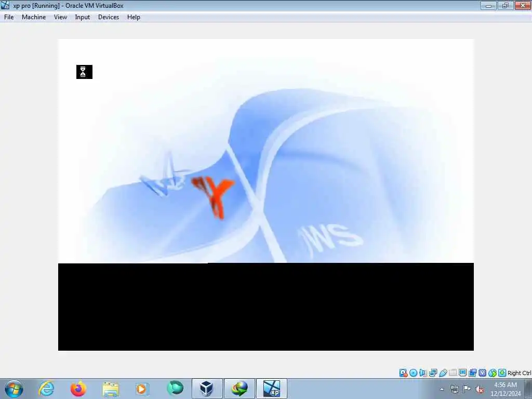Switch to Internet Download Manager taskbar button
The image size is (532, 399).
click(239, 389)
